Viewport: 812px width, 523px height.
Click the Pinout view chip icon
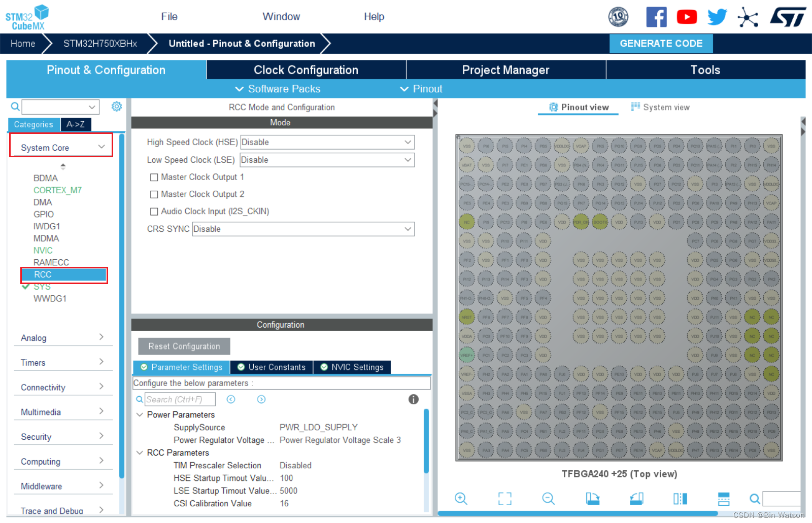[x=554, y=107]
